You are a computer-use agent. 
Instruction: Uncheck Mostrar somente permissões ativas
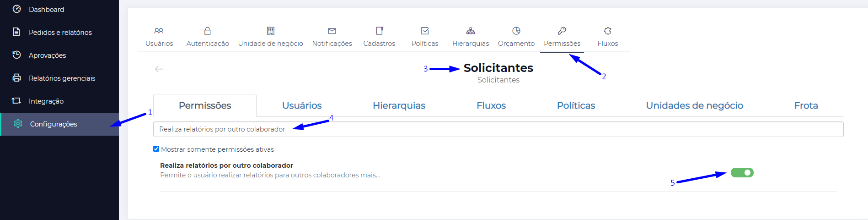pos(156,149)
